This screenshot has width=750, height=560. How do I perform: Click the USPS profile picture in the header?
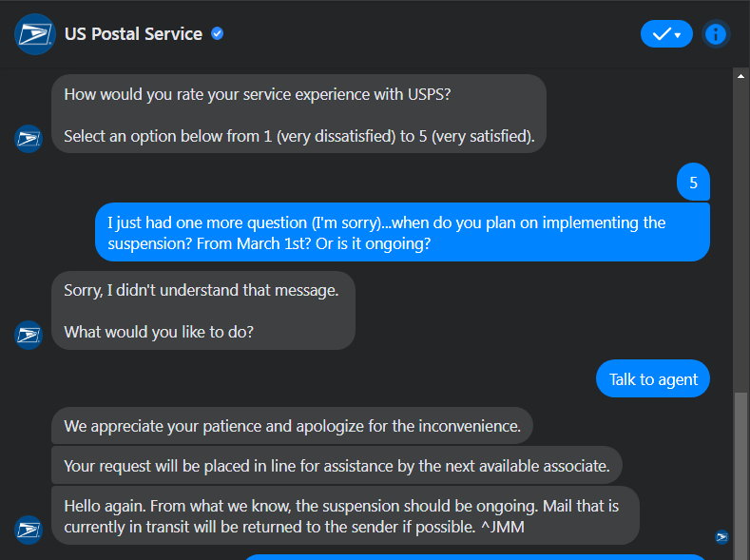(x=35, y=34)
